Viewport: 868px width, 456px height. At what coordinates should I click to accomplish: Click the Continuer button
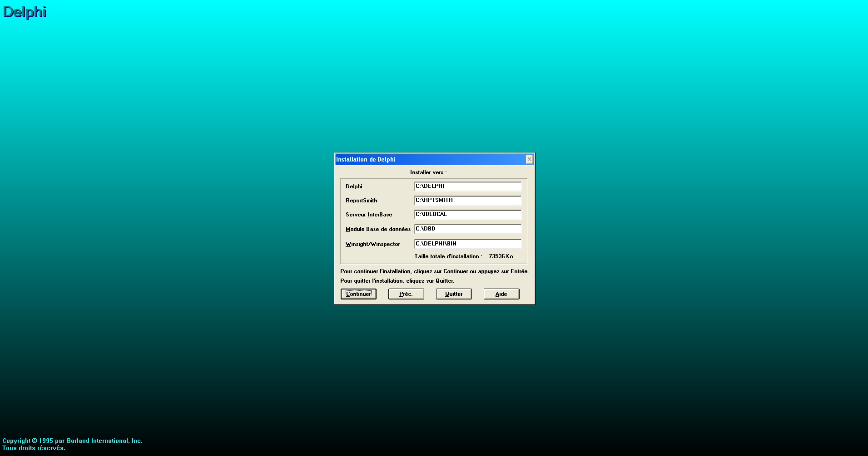point(358,294)
